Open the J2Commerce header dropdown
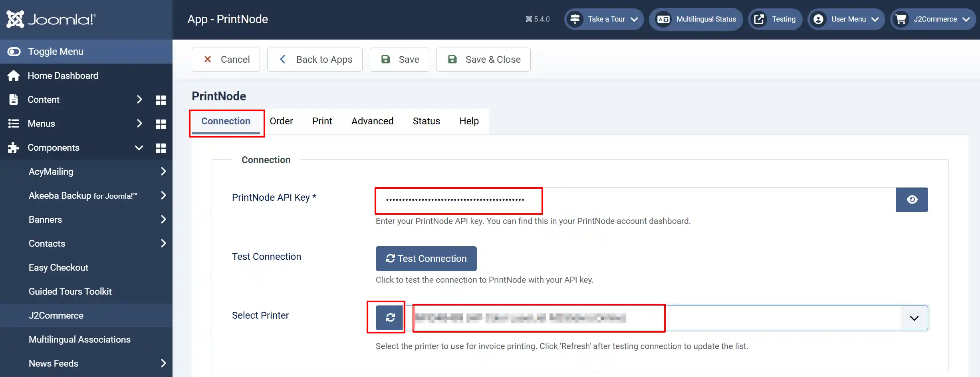This screenshot has height=377, width=980. (932, 19)
